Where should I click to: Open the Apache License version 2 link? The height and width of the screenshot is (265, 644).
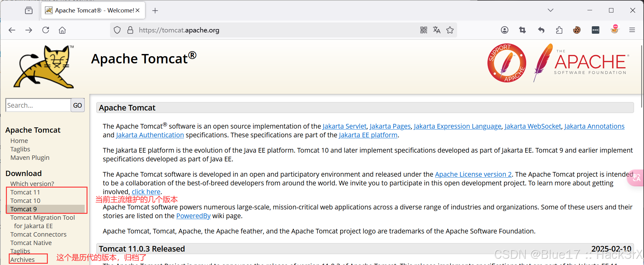(x=473, y=174)
